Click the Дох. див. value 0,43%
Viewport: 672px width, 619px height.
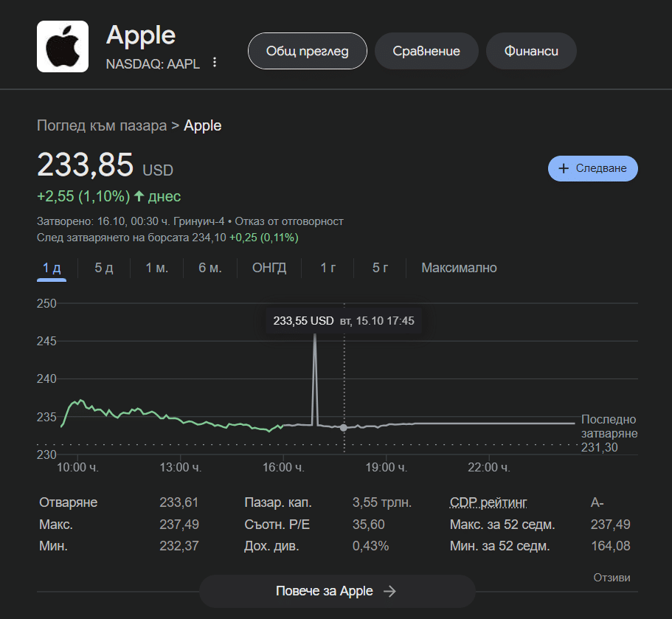(371, 546)
